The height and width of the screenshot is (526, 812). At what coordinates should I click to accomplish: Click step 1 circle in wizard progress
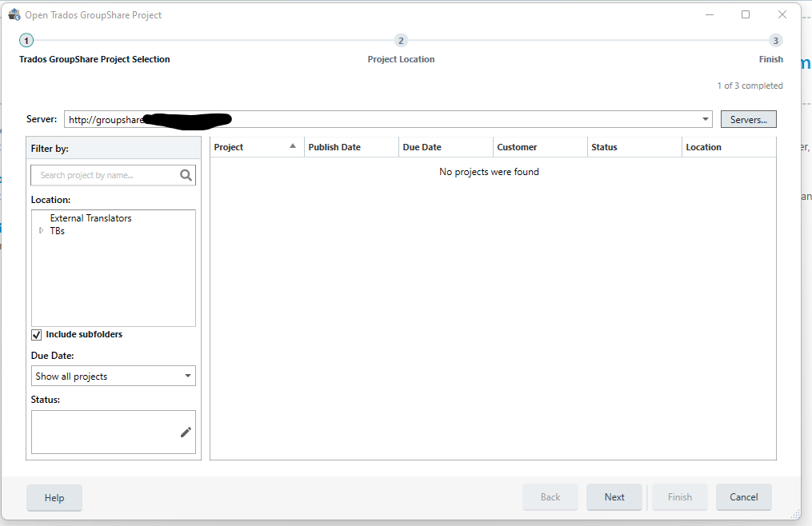tap(26, 41)
